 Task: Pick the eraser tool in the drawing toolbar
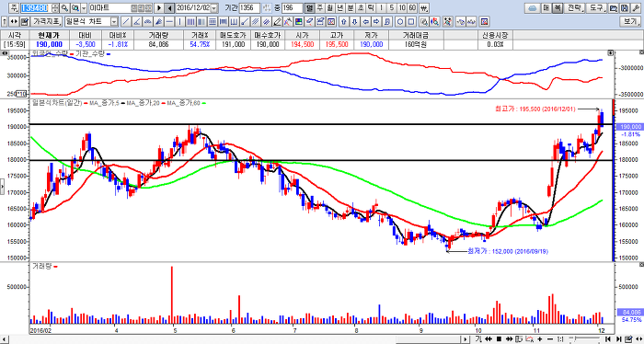click(277, 21)
